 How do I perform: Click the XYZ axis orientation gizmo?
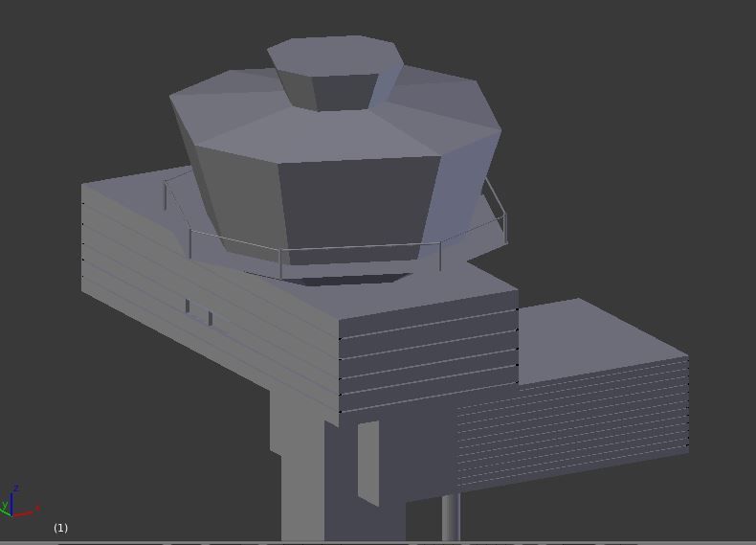pos(17,504)
